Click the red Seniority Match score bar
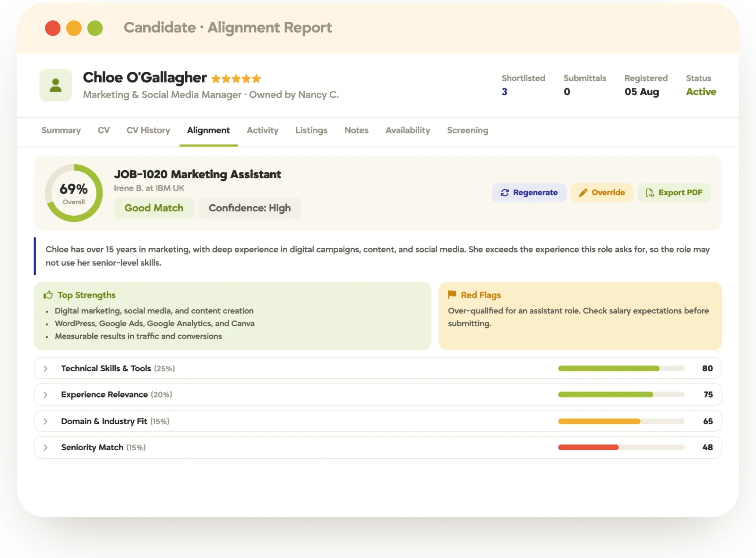 588,447
